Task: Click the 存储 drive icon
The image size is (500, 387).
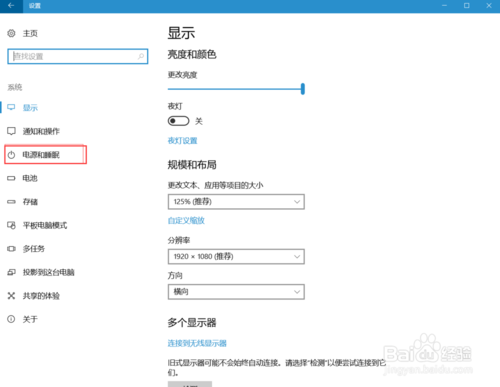Action: coord(11,202)
